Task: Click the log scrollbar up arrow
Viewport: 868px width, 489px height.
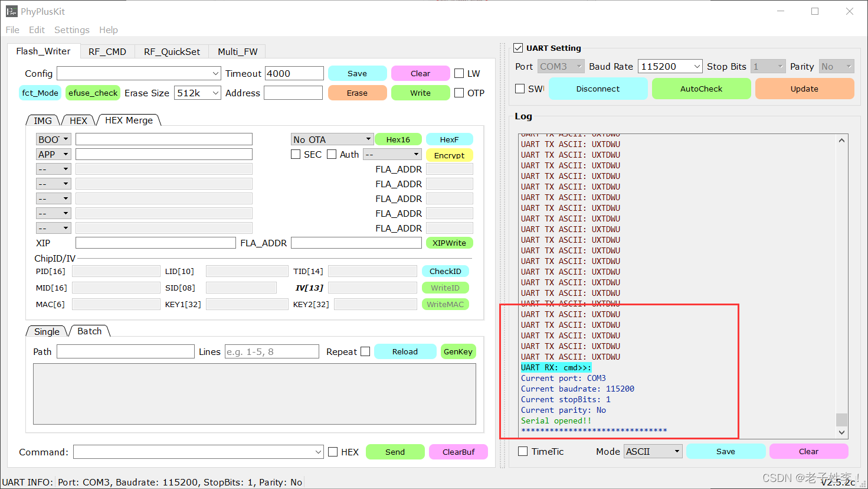Action: point(842,140)
